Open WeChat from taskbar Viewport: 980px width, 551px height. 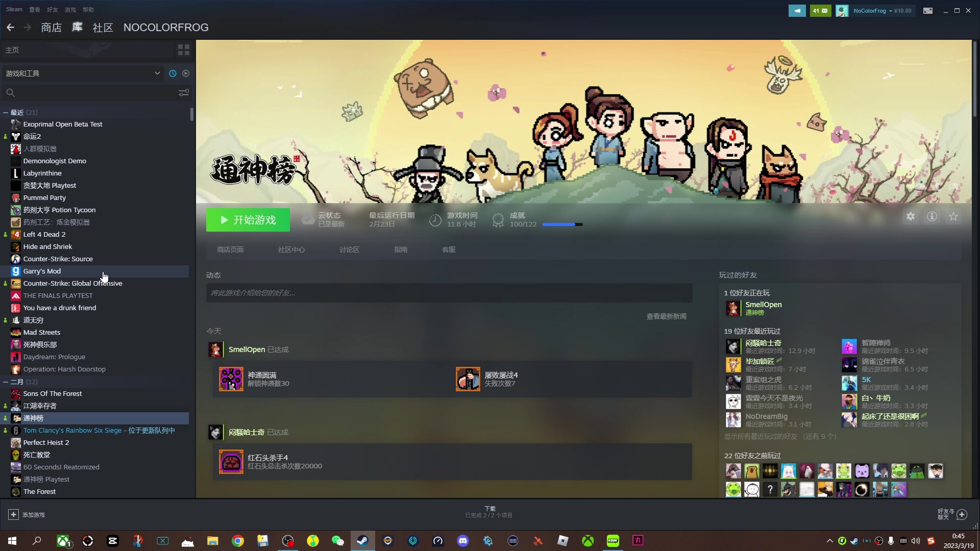[338, 541]
